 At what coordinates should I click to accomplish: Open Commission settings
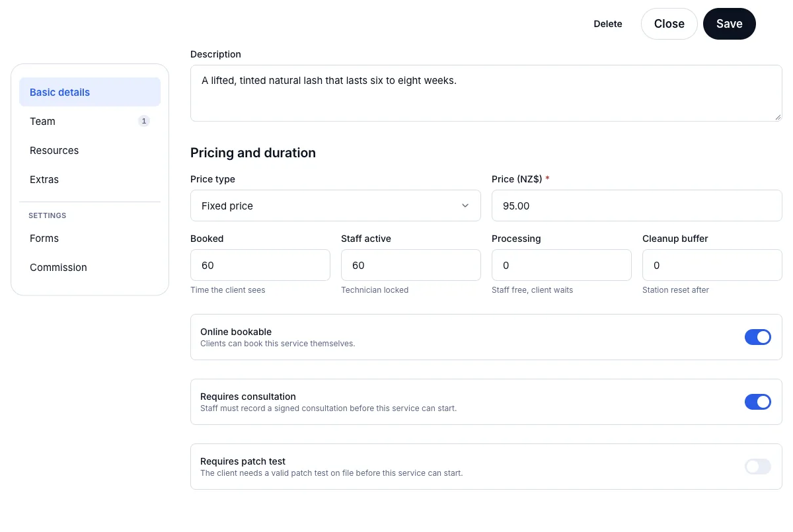tap(90, 267)
